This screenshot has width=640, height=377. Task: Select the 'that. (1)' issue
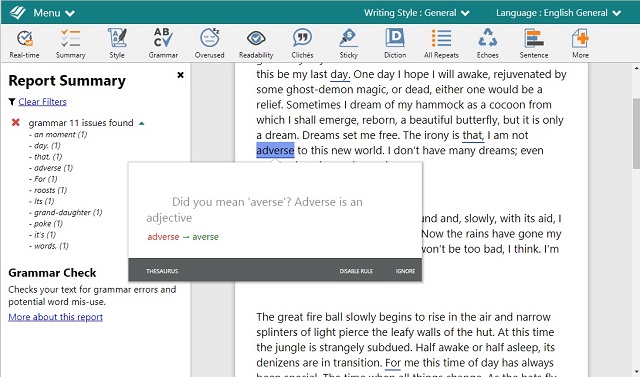(45, 157)
